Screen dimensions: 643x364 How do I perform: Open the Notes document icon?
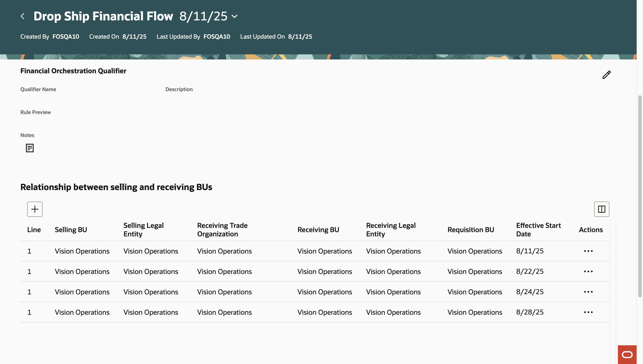30,148
